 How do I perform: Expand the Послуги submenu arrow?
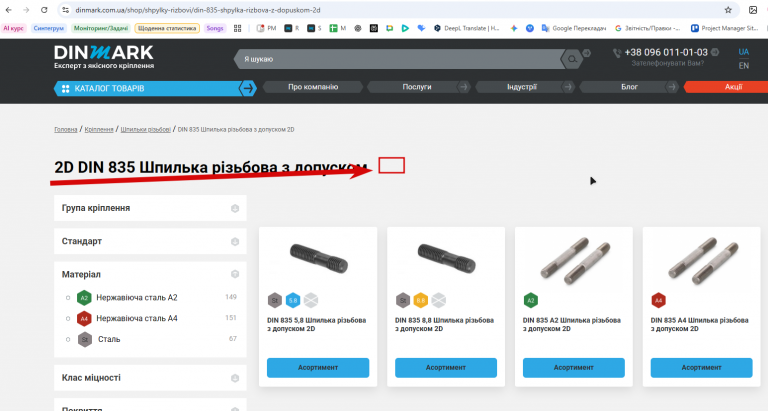[463, 87]
